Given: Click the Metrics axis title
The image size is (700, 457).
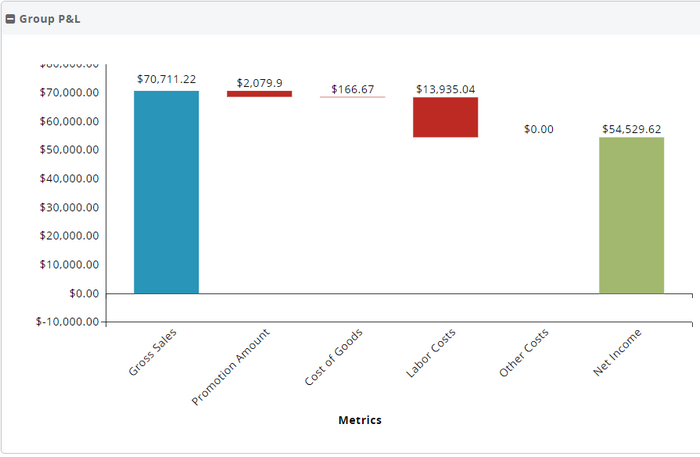Looking at the screenshot, I should [359, 420].
